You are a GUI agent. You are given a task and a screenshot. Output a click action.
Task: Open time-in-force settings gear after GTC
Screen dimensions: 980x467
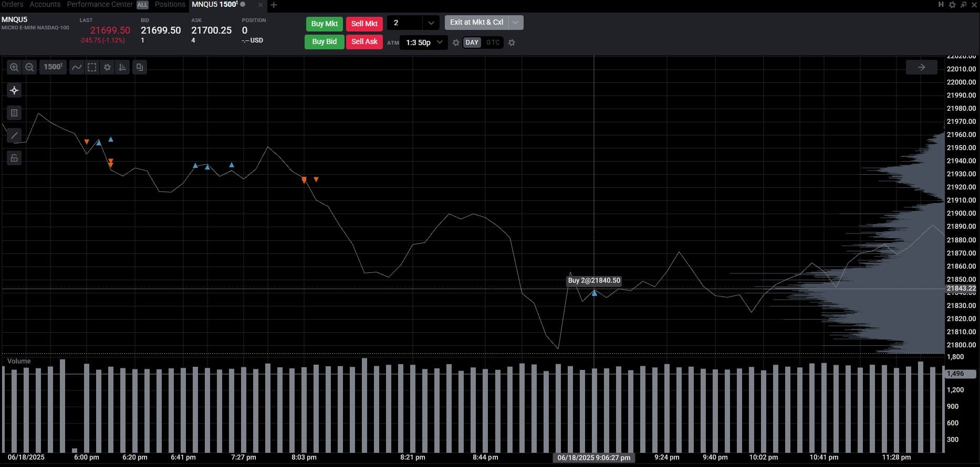click(512, 43)
